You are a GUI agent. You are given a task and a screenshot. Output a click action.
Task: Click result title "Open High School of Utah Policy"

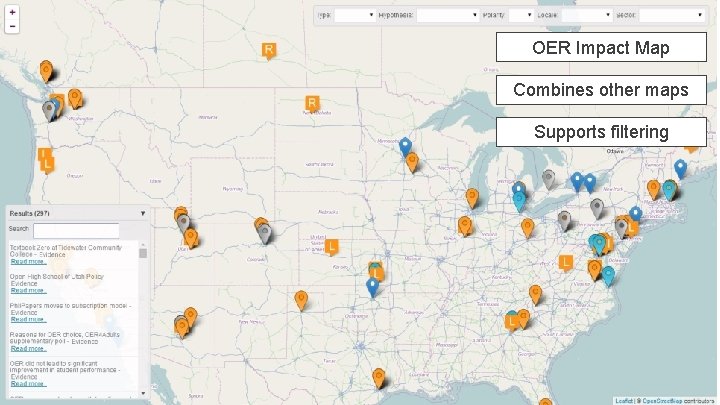[57, 276]
